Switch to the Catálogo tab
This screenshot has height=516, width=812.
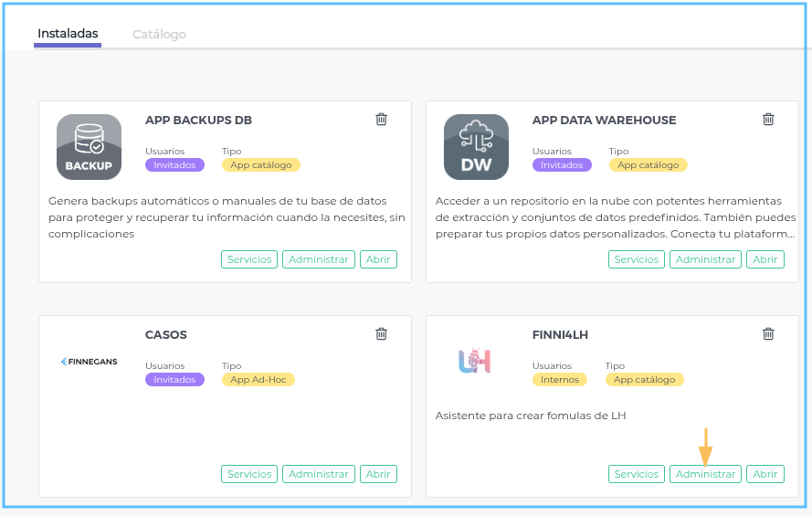[x=159, y=35]
